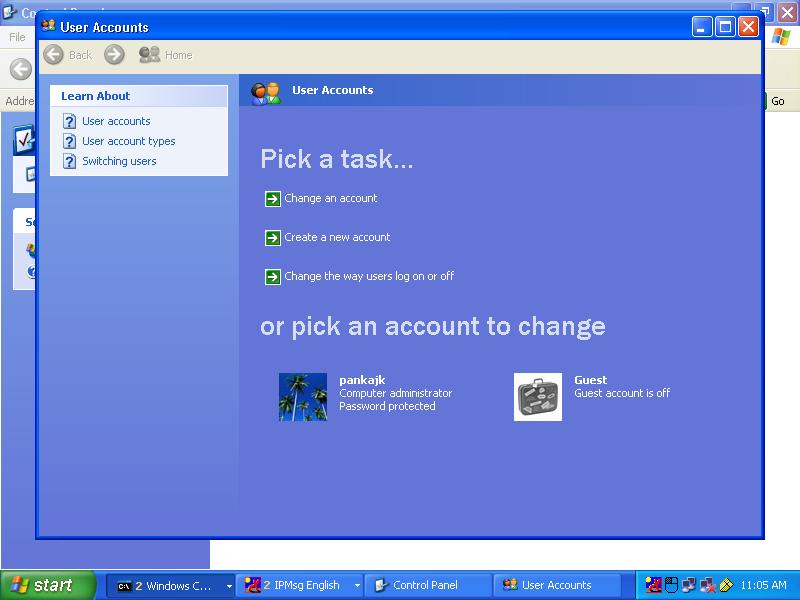
Task: Click the disconnected network tray icon
Action: 708,585
